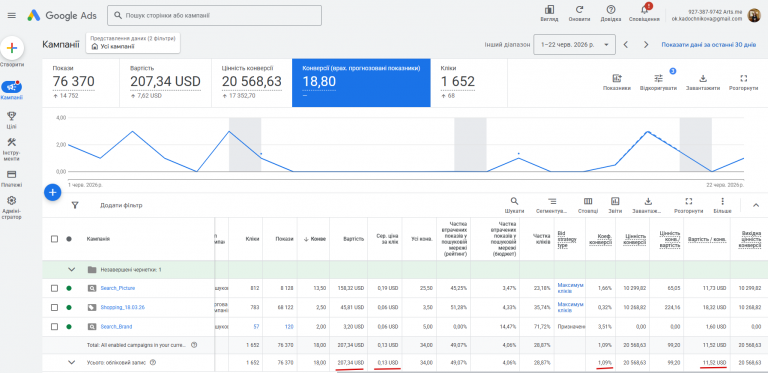The width and height of the screenshot is (768, 373).
Task: Select the Конверсії scorecard tab
Action: (361, 83)
